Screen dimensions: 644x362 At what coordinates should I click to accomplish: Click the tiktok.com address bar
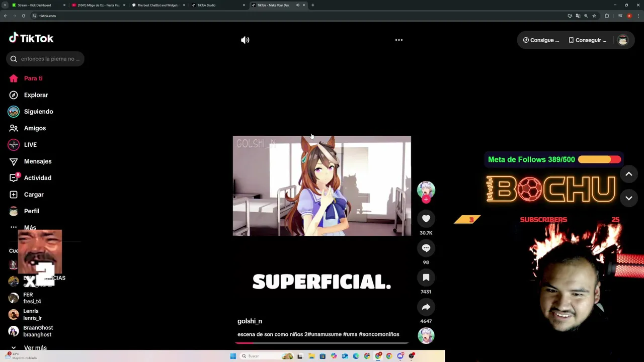click(297, 16)
